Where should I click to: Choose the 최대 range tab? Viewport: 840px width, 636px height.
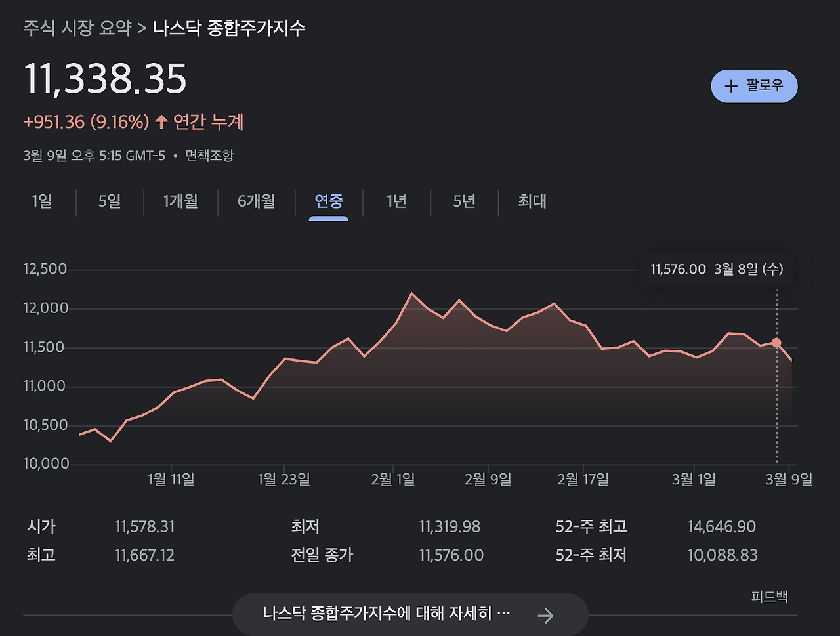(532, 201)
